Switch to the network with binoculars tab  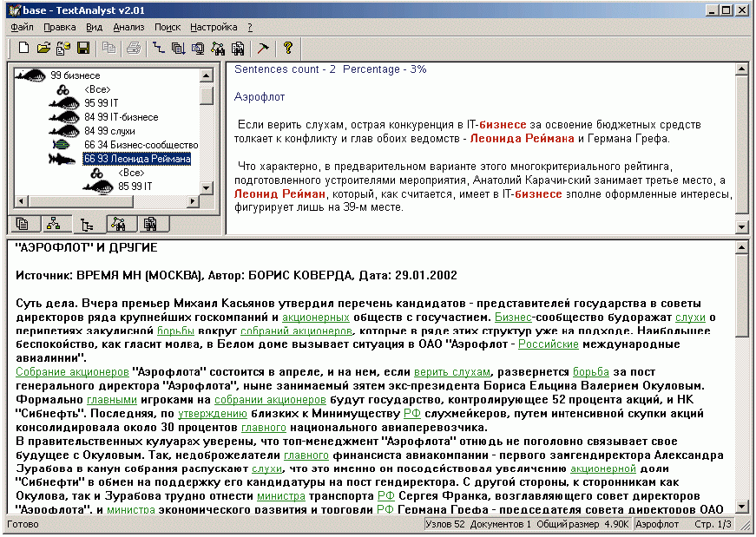[x=119, y=224]
